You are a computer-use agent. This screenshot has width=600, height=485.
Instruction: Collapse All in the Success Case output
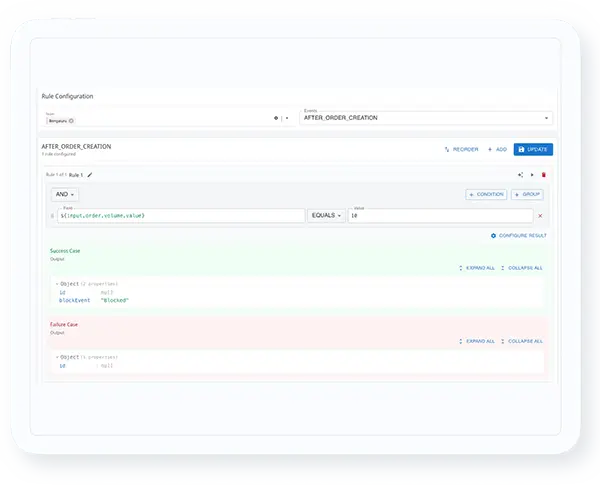(522, 268)
